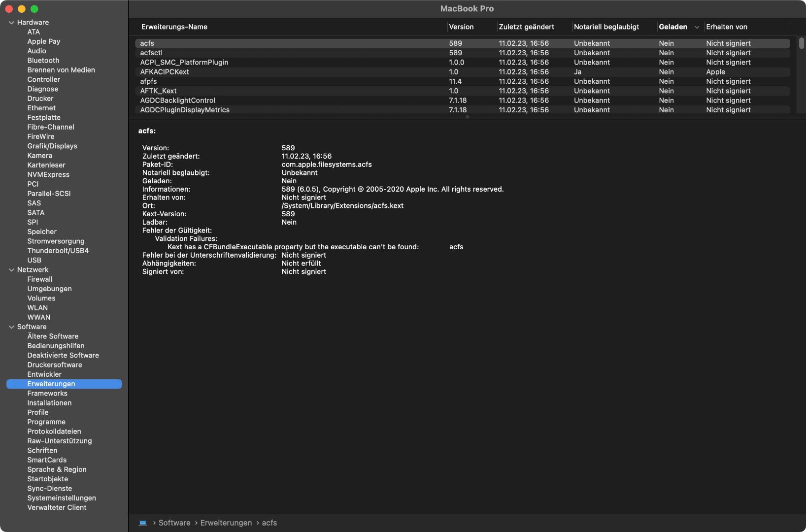Select the AFKACIPCKext extension row
The image size is (806, 532).
click(x=165, y=72)
